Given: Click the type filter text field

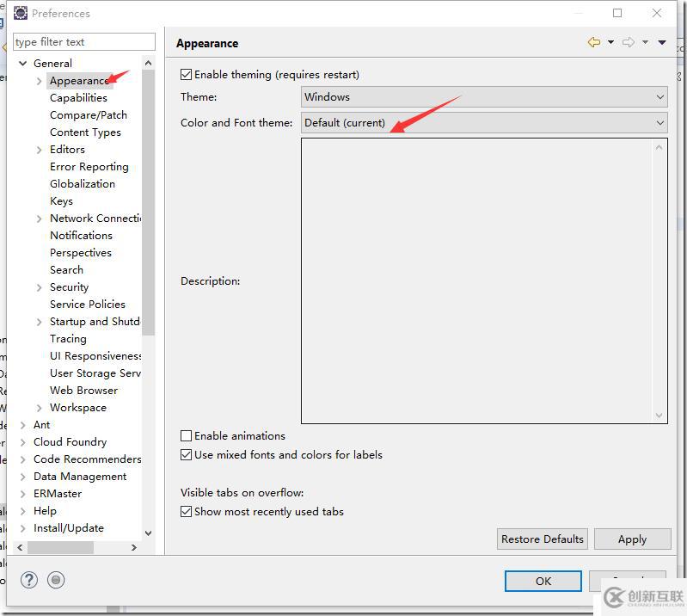Looking at the screenshot, I should pyautogui.click(x=84, y=42).
